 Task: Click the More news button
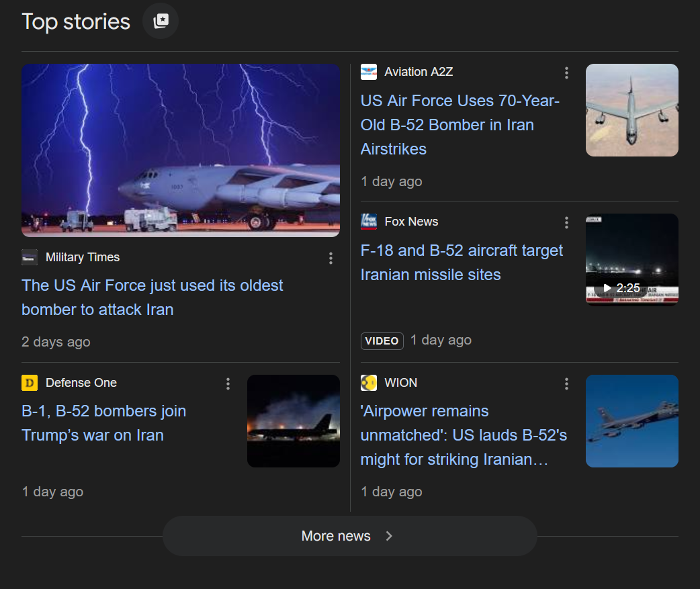[x=350, y=536]
